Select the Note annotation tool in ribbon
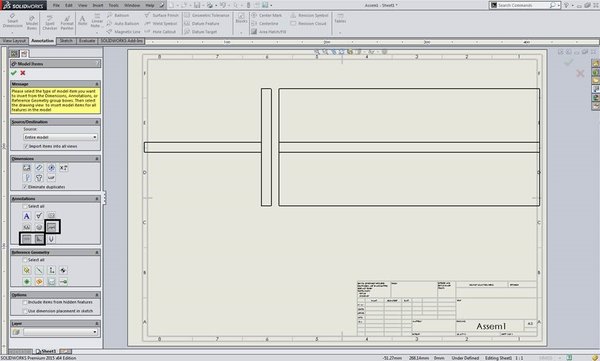The height and width of the screenshot is (361, 600). [83, 20]
